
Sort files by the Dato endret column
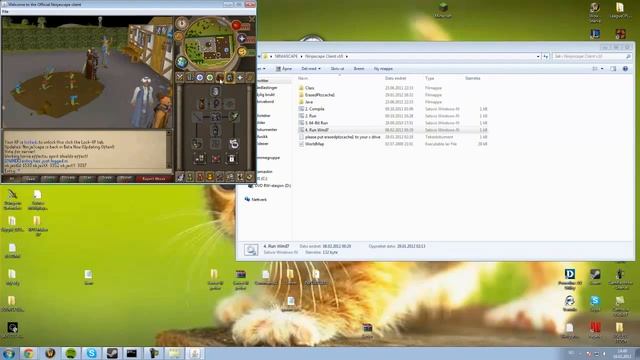click(396, 78)
